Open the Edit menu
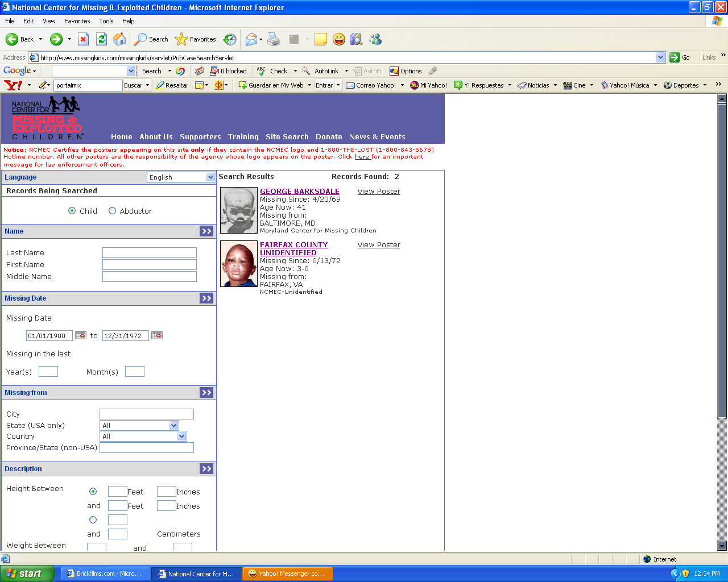The height and width of the screenshot is (582, 728). [x=28, y=21]
